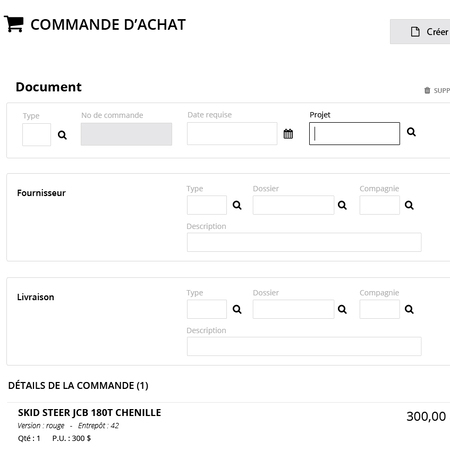Viewport: 450px width, 450px height.
Task: Click the Créer button
Action: pyautogui.click(x=420, y=32)
